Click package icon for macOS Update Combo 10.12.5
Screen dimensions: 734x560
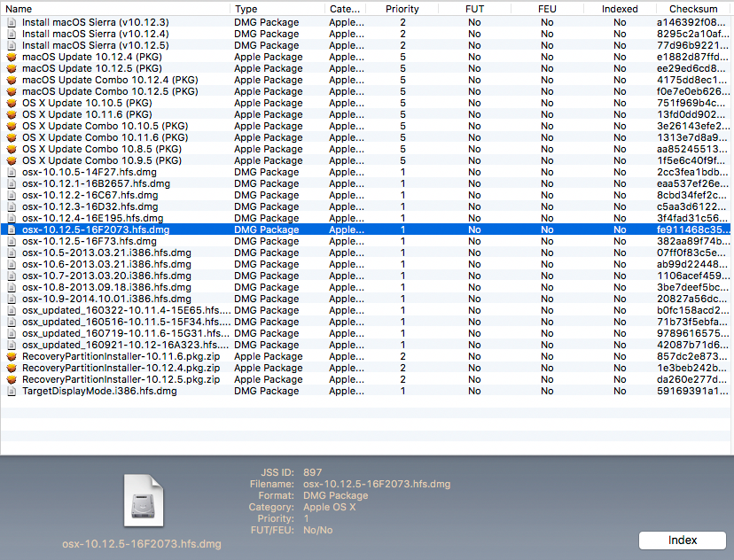(x=12, y=91)
